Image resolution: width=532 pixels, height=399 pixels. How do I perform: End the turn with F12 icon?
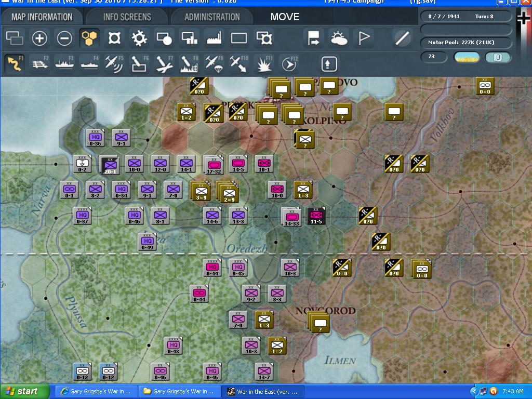point(289,63)
